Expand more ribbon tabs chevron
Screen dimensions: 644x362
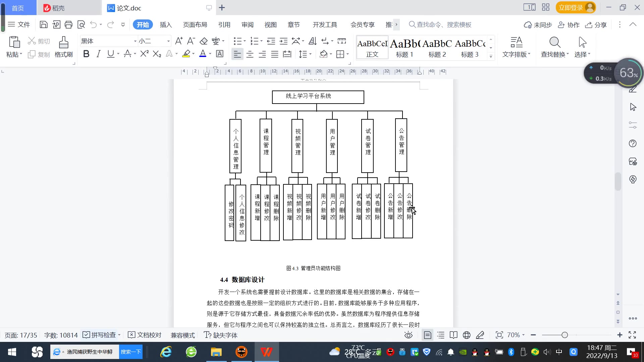coord(396,24)
